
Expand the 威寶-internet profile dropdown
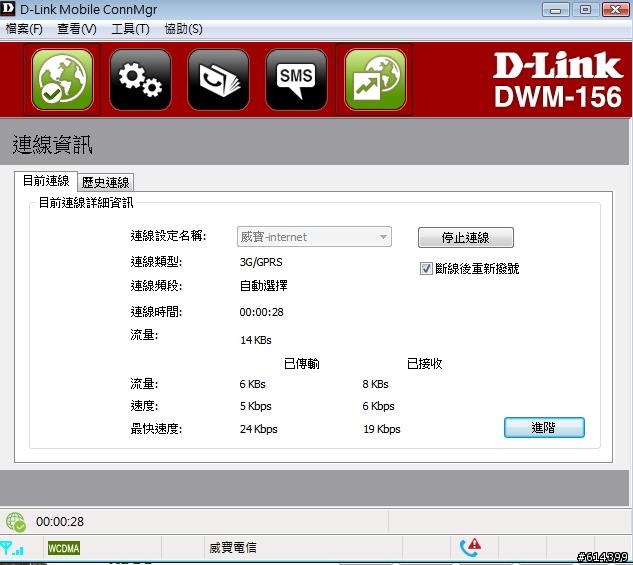click(314, 237)
